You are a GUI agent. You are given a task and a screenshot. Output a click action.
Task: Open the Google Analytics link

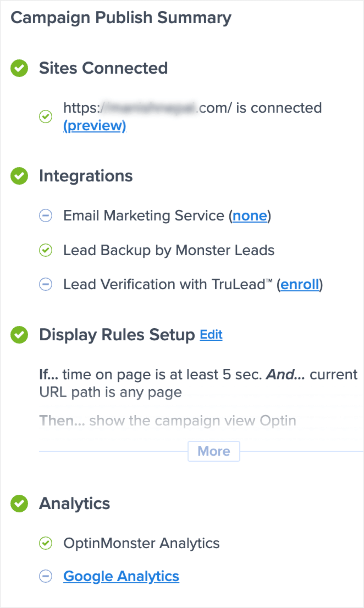(x=121, y=576)
